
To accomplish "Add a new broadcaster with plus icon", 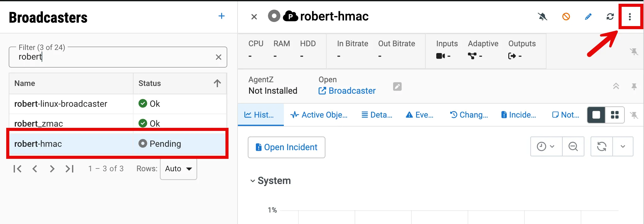I will pyautogui.click(x=221, y=16).
